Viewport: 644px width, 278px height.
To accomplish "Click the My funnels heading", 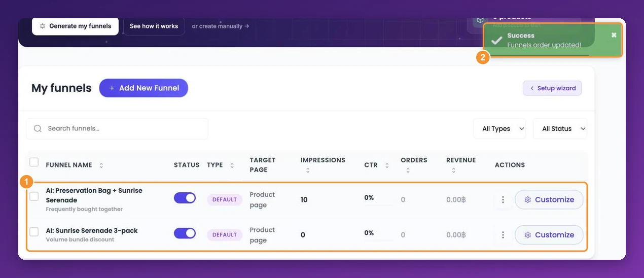I will tap(61, 88).
